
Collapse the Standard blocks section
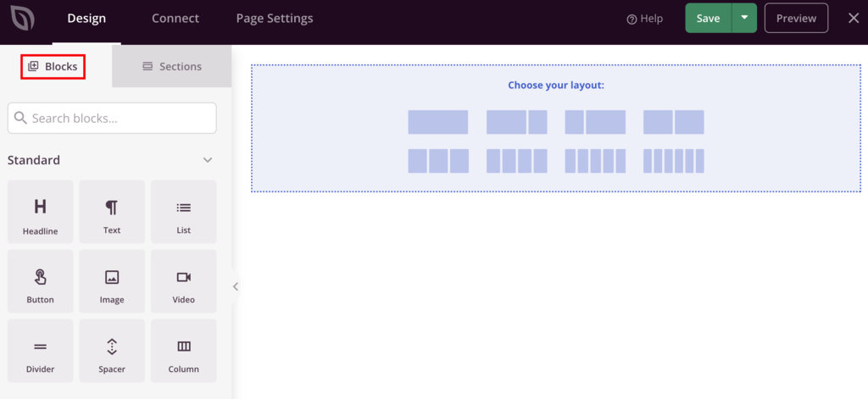tap(208, 160)
